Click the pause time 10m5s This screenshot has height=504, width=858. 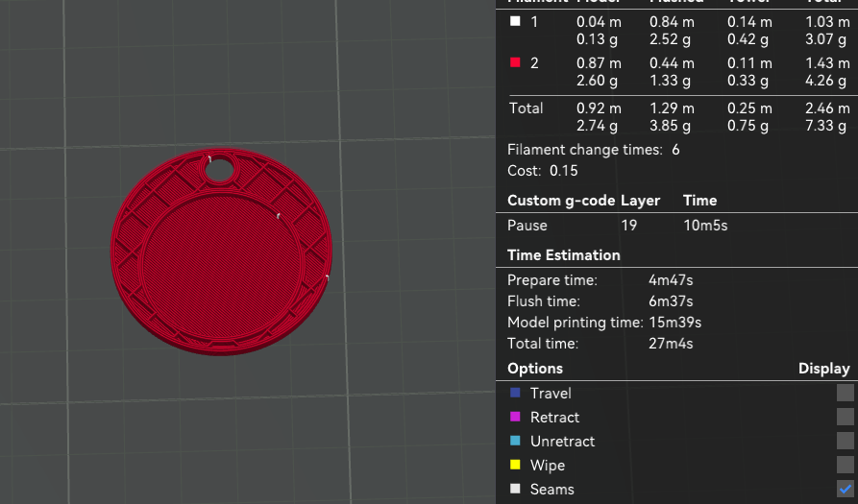click(x=705, y=226)
